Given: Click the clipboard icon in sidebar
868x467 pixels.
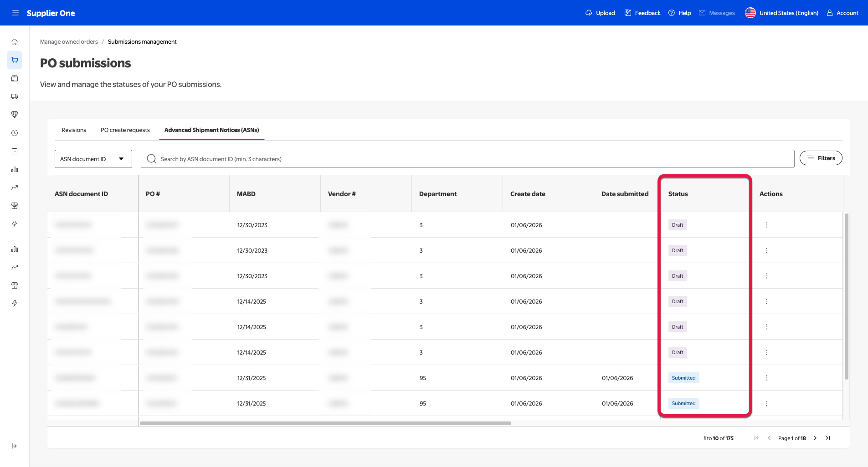Looking at the screenshot, I should (x=15, y=151).
